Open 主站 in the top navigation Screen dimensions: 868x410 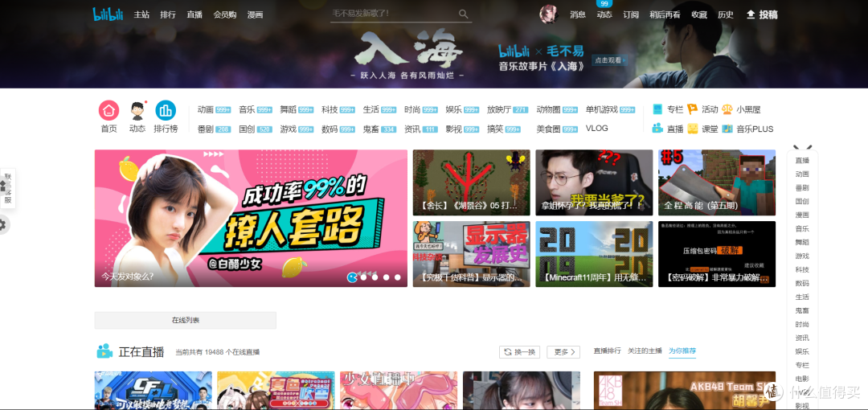[141, 14]
